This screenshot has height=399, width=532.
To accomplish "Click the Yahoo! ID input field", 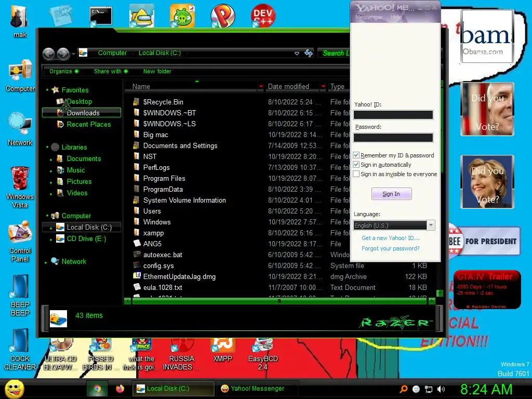I will click(393, 115).
